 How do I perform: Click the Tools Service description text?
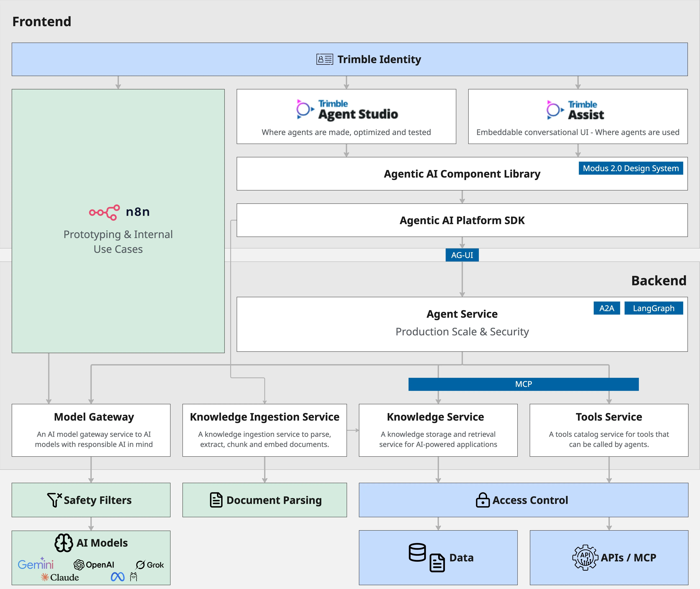(609, 439)
